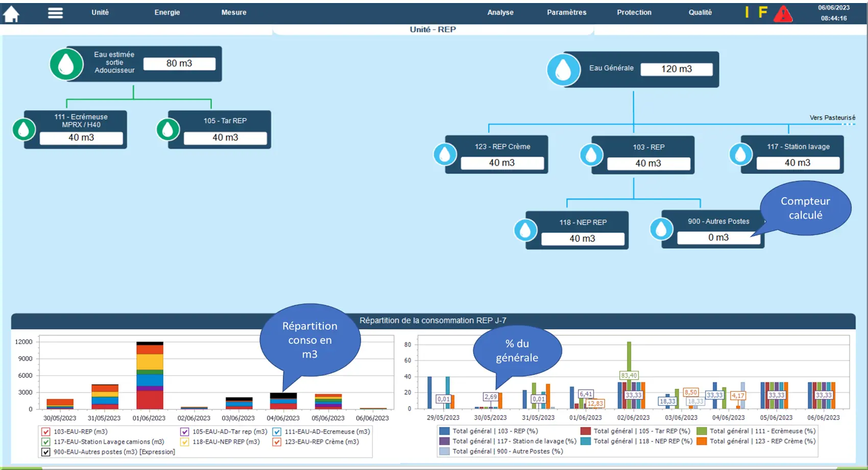The width and height of the screenshot is (868, 470).
Task: Click the Total général 117 - Station de lavage legend swatch
Action: [444, 441]
